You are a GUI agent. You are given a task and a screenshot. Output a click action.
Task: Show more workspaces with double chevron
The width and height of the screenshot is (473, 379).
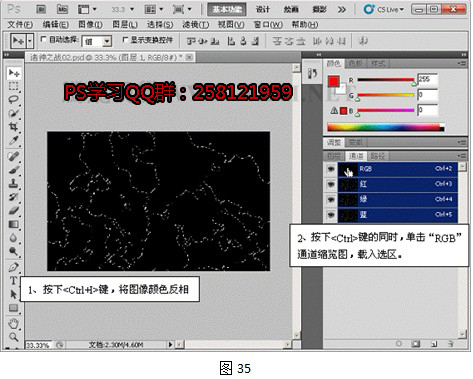click(342, 10)
